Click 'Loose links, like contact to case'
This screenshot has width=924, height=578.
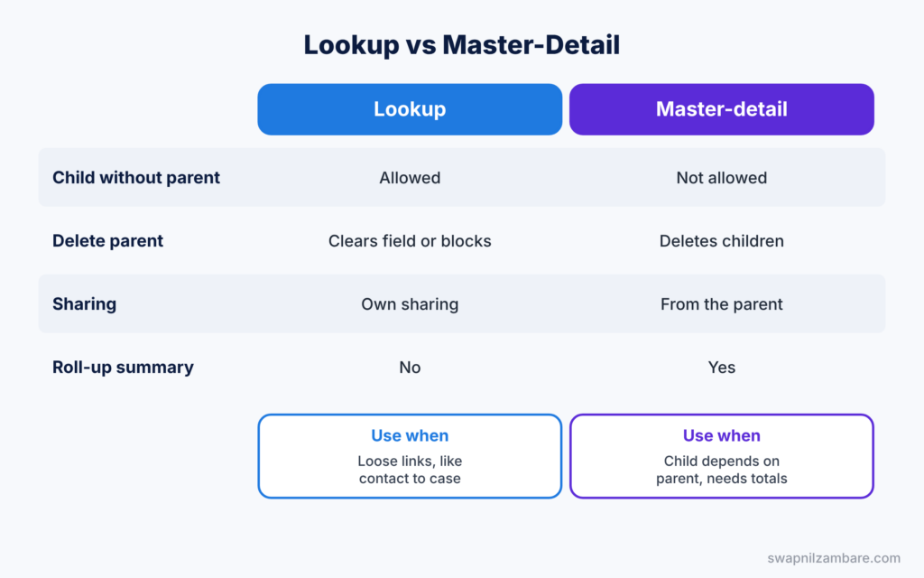[410, 470]
